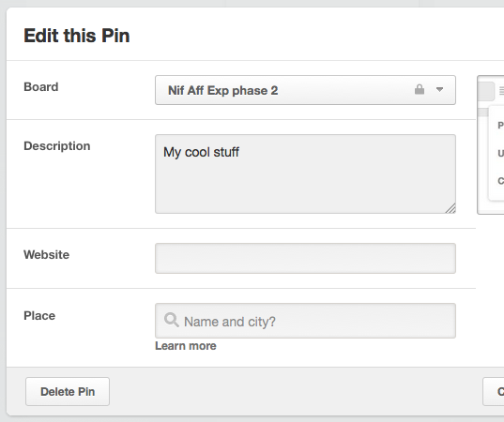The height and width of the screenshot is (422, 504).
Task: Click the Board field label
Action: point(40,86)
